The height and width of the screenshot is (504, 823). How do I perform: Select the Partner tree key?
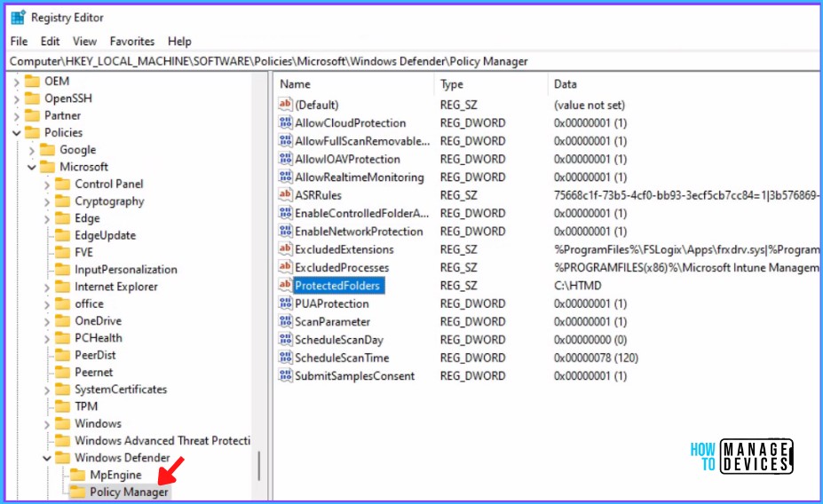point(62,115)
